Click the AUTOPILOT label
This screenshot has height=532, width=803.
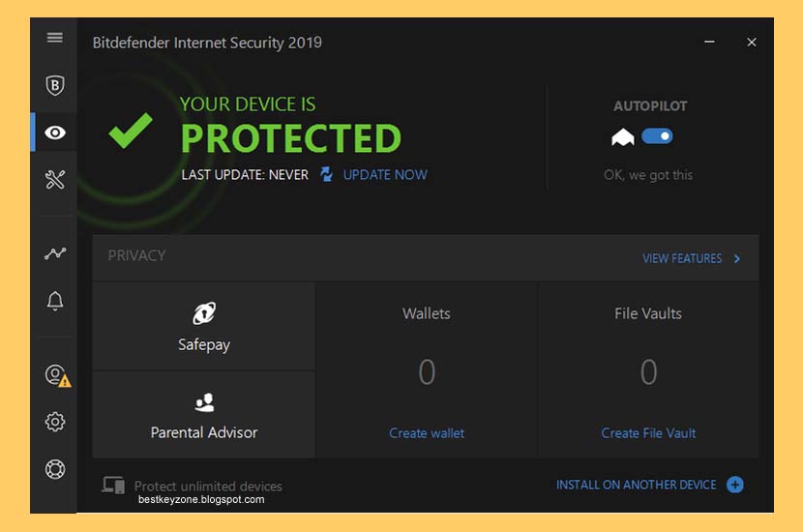click(650, 106)
